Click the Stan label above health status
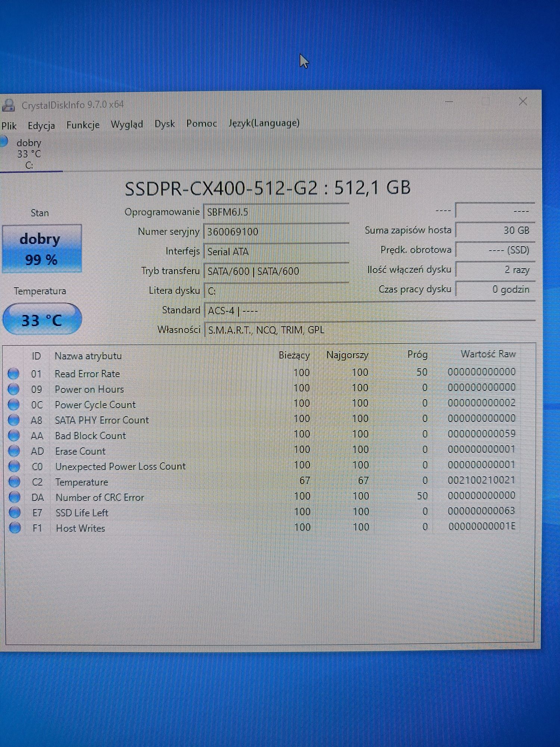 click(x=40, y=213)
